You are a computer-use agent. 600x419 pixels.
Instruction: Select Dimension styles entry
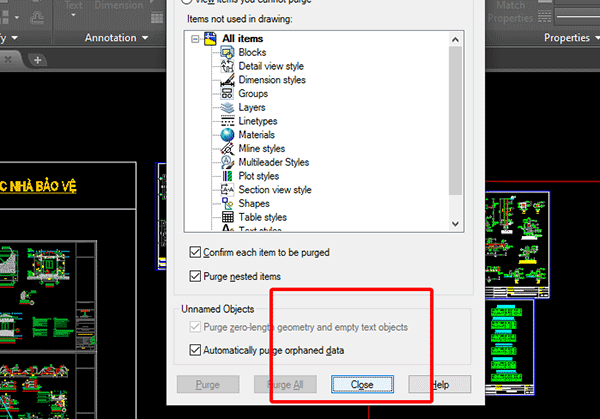pos(272,80)
